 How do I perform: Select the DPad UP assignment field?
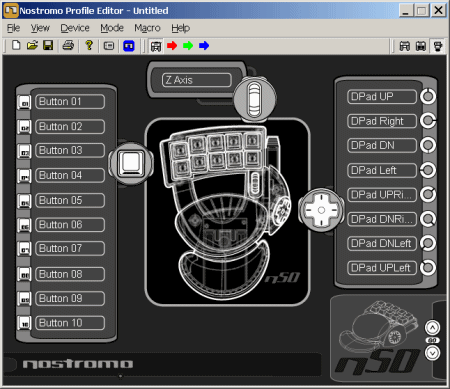[x=382, y=97]
